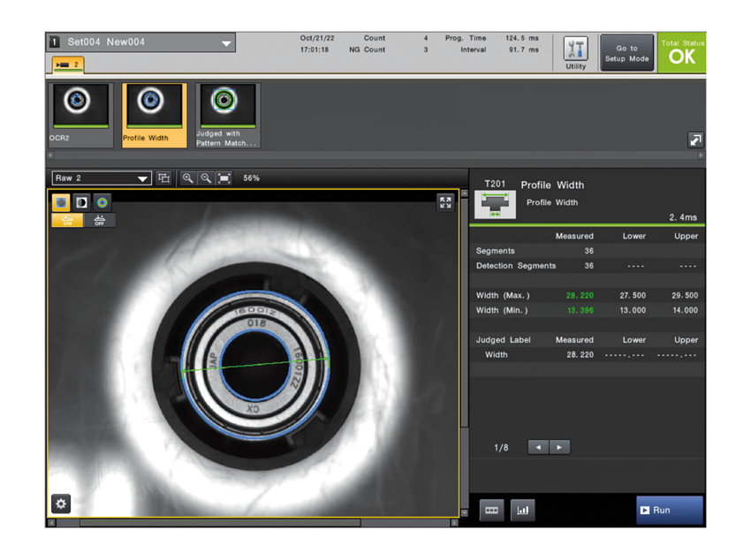
Task: Click the NG Count label
Action: pos(367,49)
